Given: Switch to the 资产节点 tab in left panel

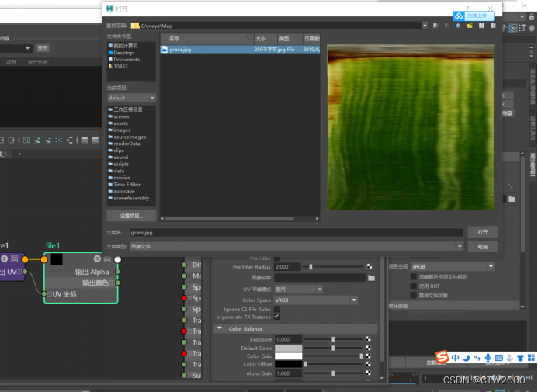Looking at the screenshot, I should (38, 62).
